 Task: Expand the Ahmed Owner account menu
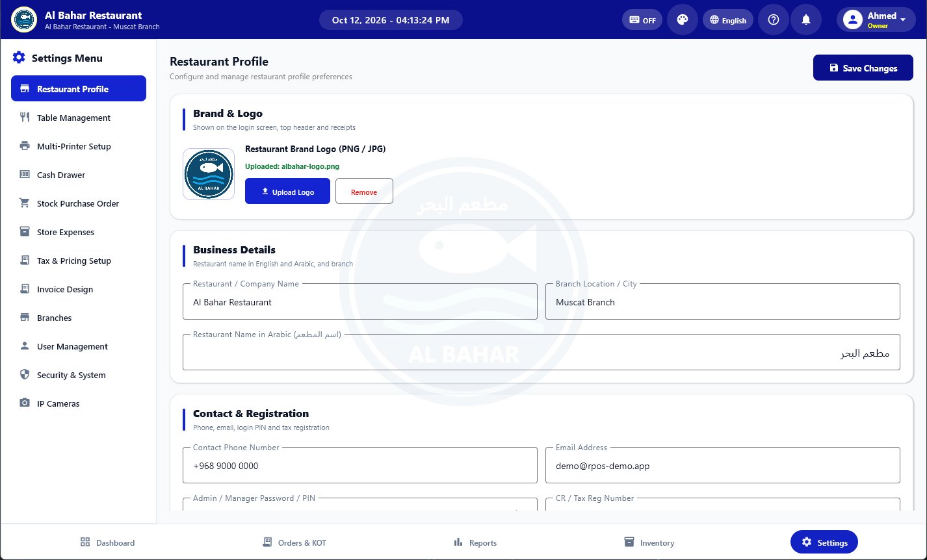pos(876,19)
